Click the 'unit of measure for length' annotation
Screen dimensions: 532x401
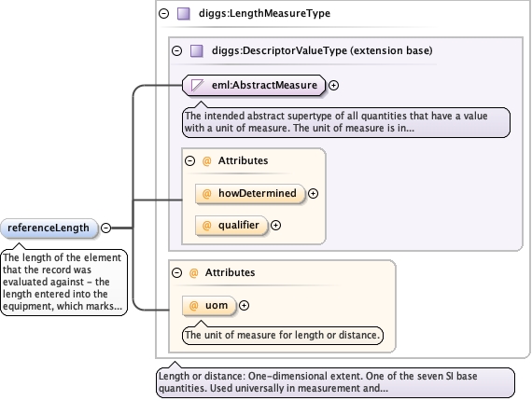coord(283,335)
